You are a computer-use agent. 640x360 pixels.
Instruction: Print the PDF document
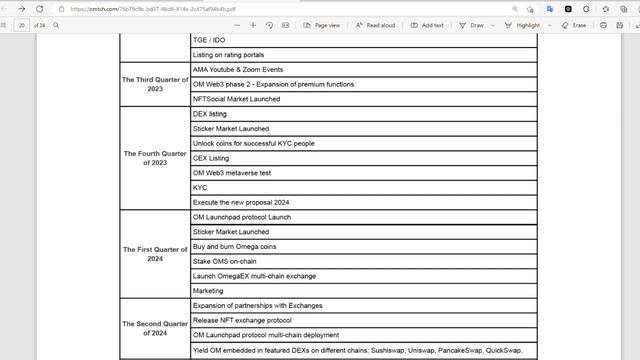[603, 25]
